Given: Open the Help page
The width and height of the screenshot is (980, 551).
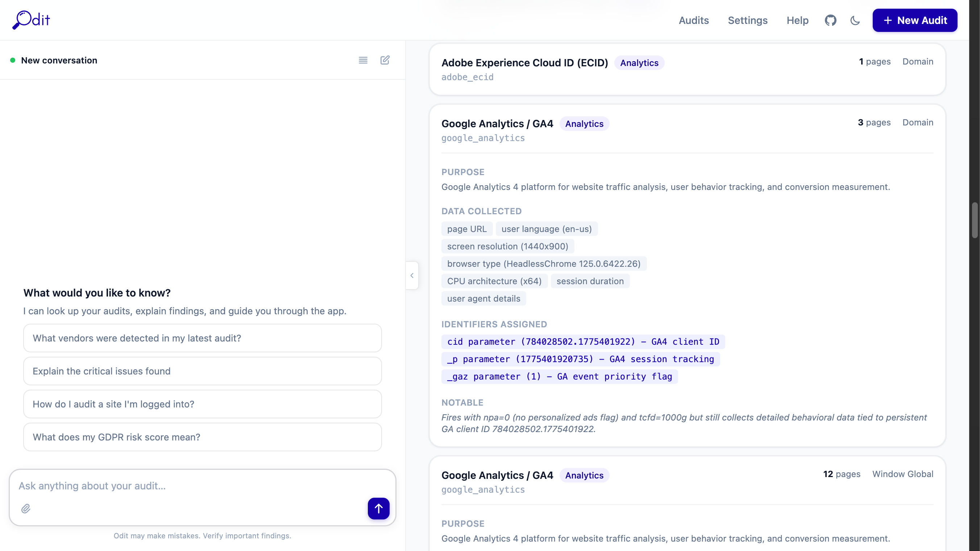Looking at the screenshot, I should (797, 20).
